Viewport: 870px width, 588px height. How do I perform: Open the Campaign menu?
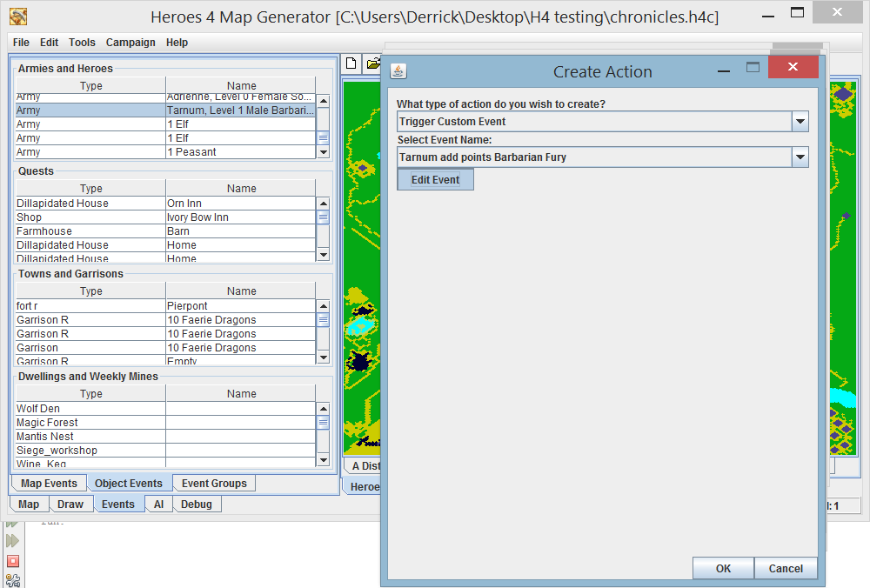[x=130, y=42]
